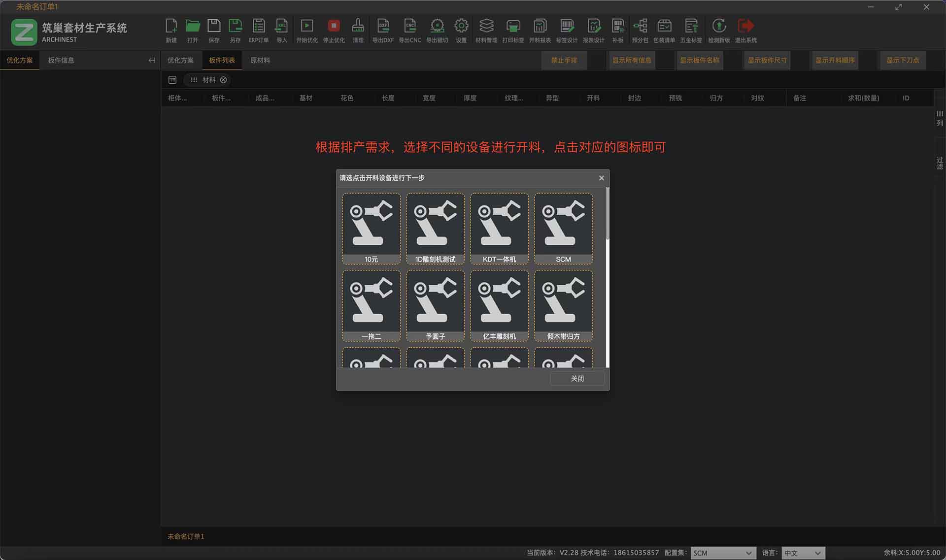Toggle the 禁止手排 button
Image resolution: width=946 pixels, height=560 pixels.
pyautogui.click(x=564, y=60)
